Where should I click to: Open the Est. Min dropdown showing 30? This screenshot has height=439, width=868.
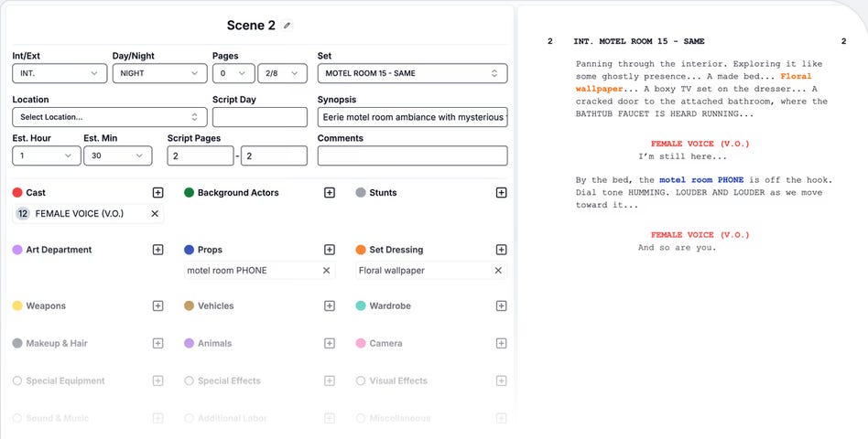pyautogui.click(x=118, y=155)
